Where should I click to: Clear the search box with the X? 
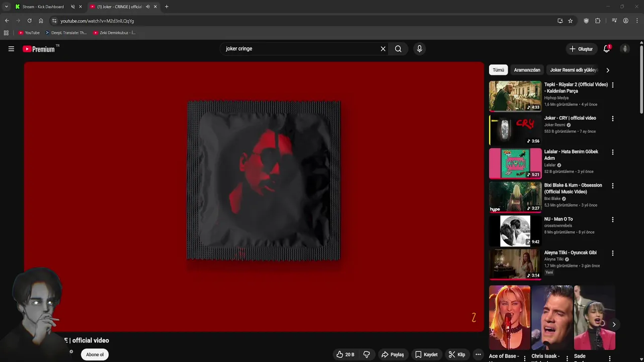tap(383, 49)
